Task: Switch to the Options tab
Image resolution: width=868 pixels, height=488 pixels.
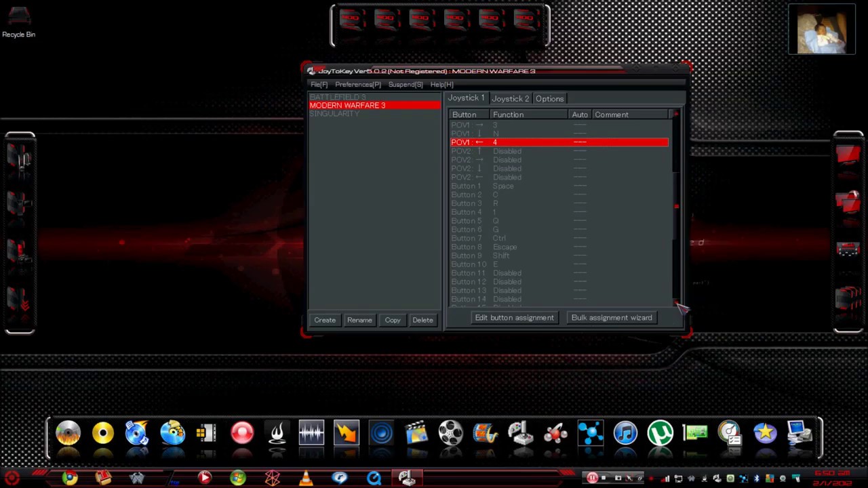Action: coord(549,99)
